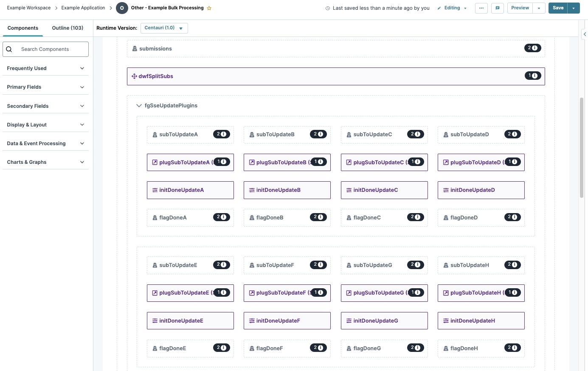588x371 pixels.
Task: Select the plugSubToUpdateC component
Action: (384, 162)
